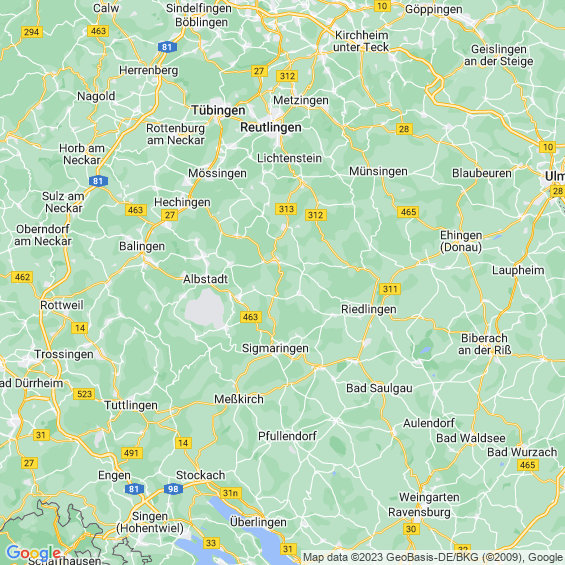The width and height of the screenshot is (565, 565).
Task: Select the Tübingen city label
Action: tap(218, 110)
